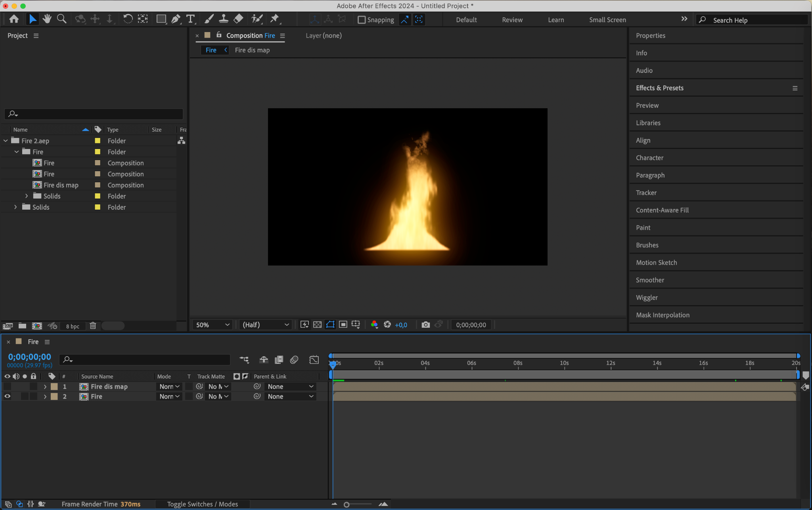The image size is (812, 510).
Task: Hide the Fire layer with eye toggle
Action: click(7, 396)
